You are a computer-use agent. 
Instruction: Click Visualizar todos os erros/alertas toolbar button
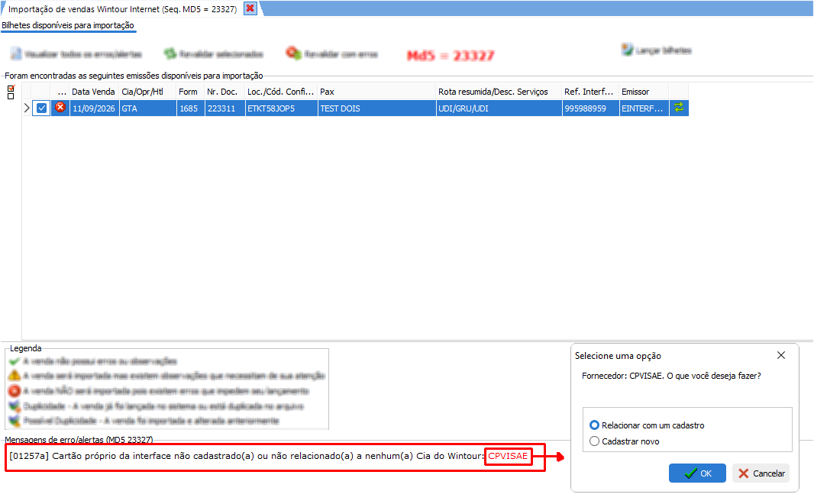(76, 54)
